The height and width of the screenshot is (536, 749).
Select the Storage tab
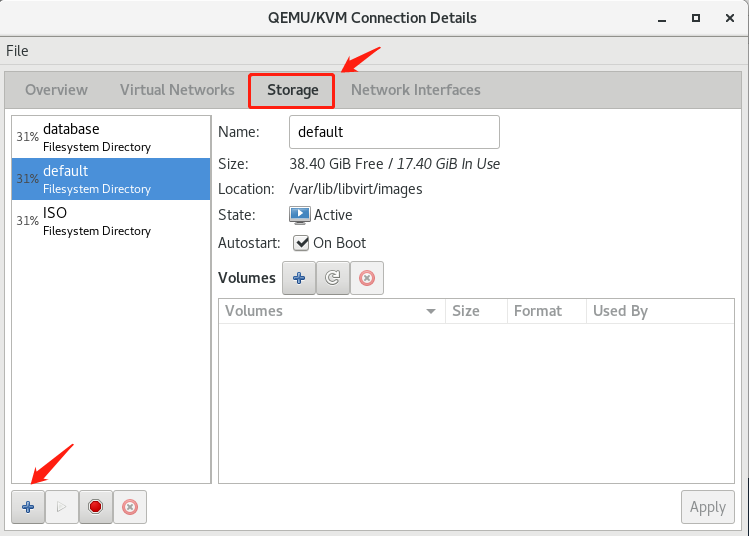(x=292, y=90)
